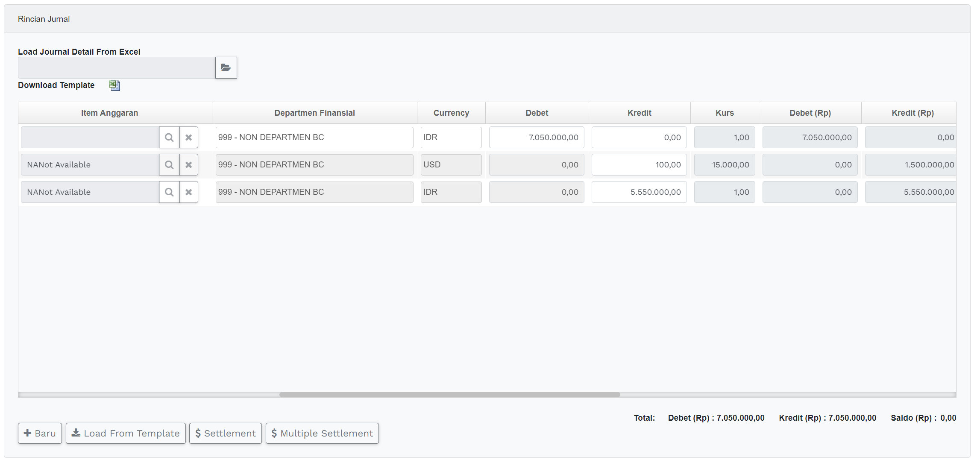
Task: Open search for the USD row Item Anggaran
Action: pos(169,165)
